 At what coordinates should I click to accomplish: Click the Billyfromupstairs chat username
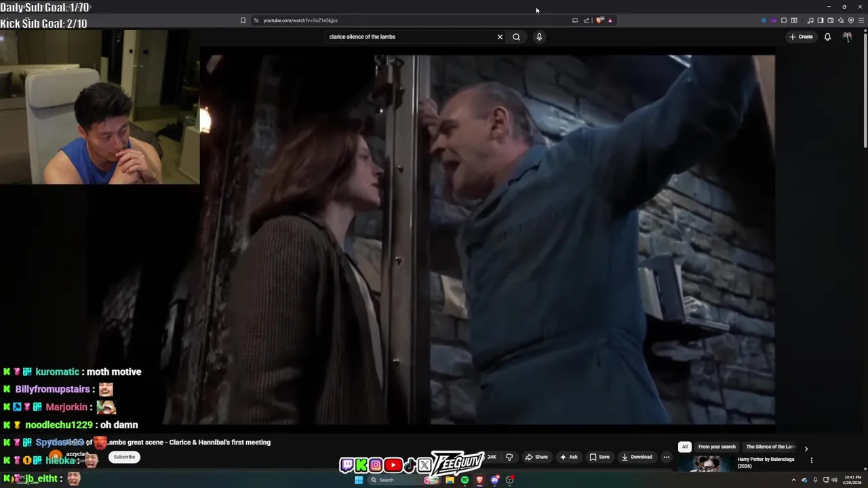(53, 389)
